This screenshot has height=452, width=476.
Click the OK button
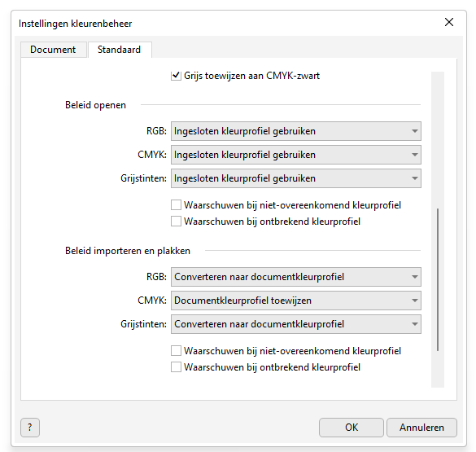coord(352,428)
